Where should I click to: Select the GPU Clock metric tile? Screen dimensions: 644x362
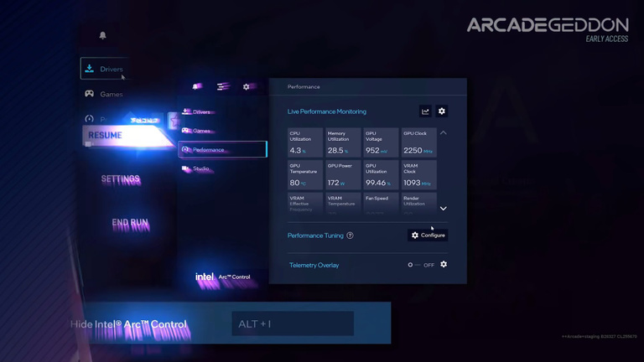(419, 142)
